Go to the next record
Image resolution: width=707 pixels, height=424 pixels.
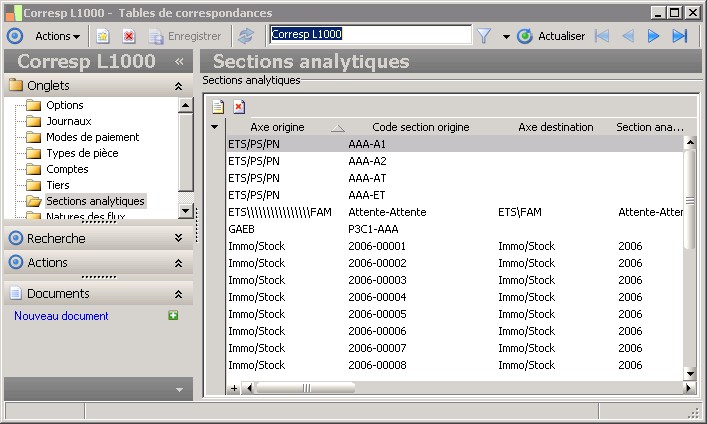click(x=654, y=36)
